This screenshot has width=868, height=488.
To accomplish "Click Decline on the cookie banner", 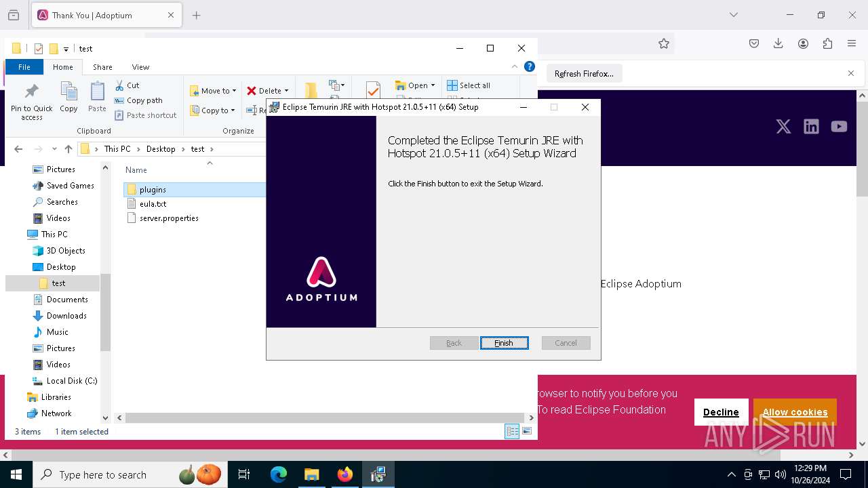I will pos(721,412).
